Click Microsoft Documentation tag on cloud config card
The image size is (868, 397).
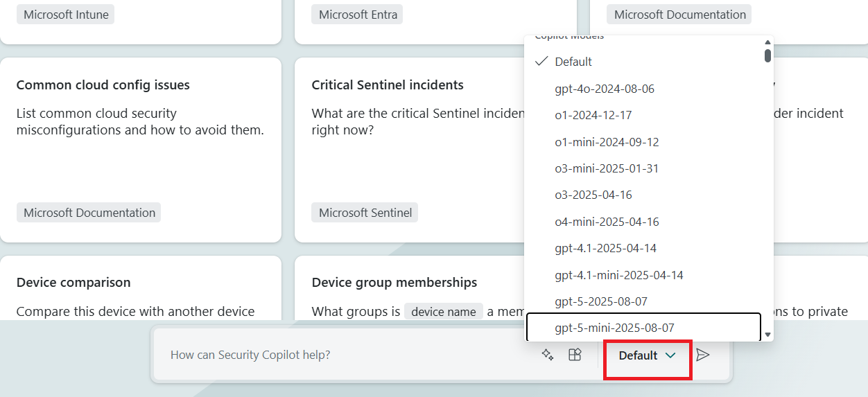pos(89,213)
